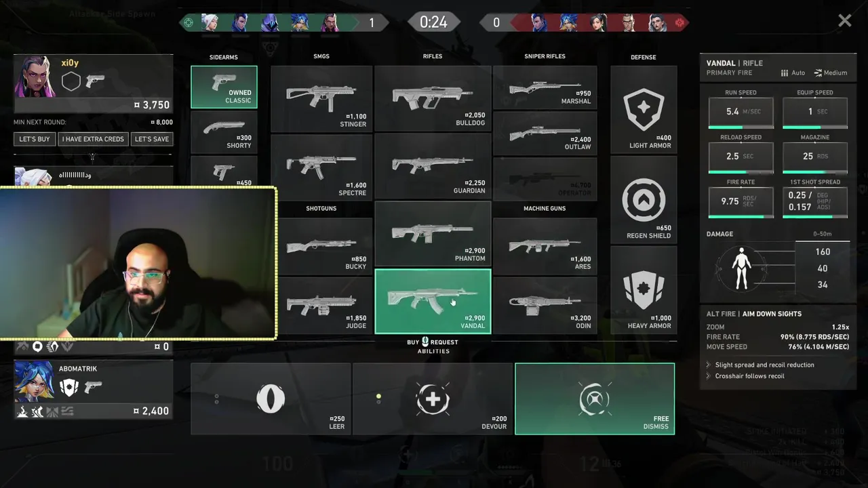Click the LET'S BUY button

pos(35,139)
